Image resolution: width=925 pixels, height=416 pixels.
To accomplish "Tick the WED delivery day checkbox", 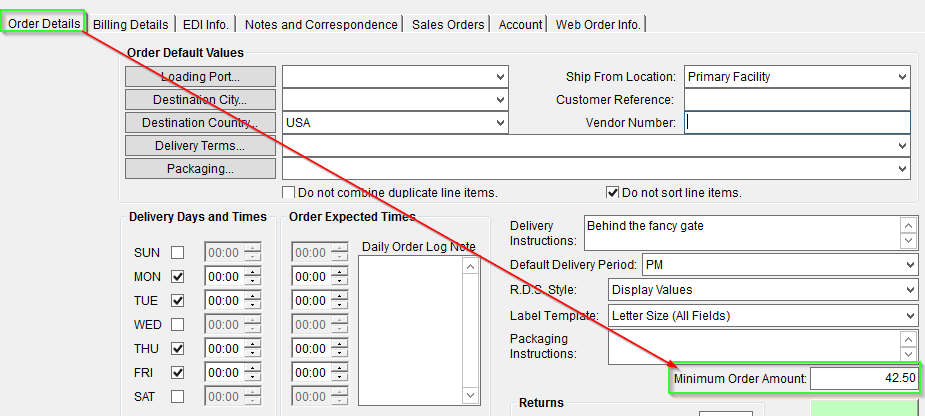I will 178,325.
